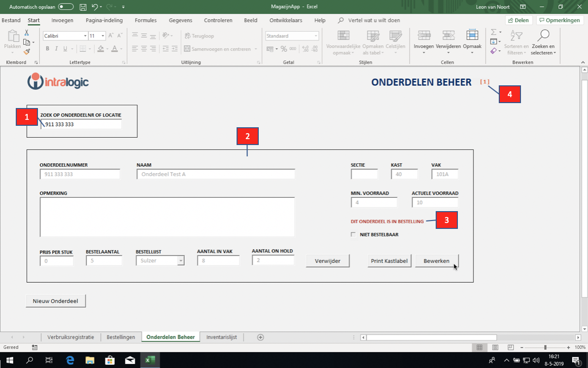The image size is (588, 368).
Task: Open the Bestellijst Sulzer dropdown
Action: pyautogui.click(x=181, y=260)
